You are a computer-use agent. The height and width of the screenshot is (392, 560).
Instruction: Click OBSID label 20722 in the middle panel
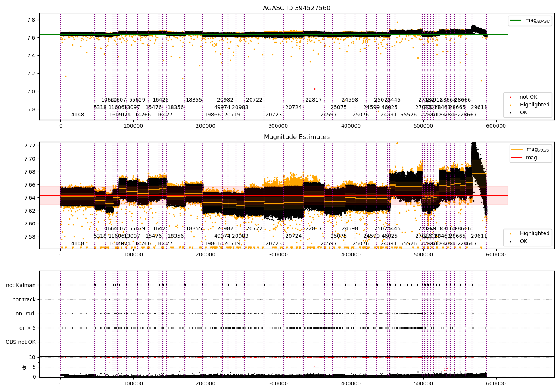[x=254, y=228]
